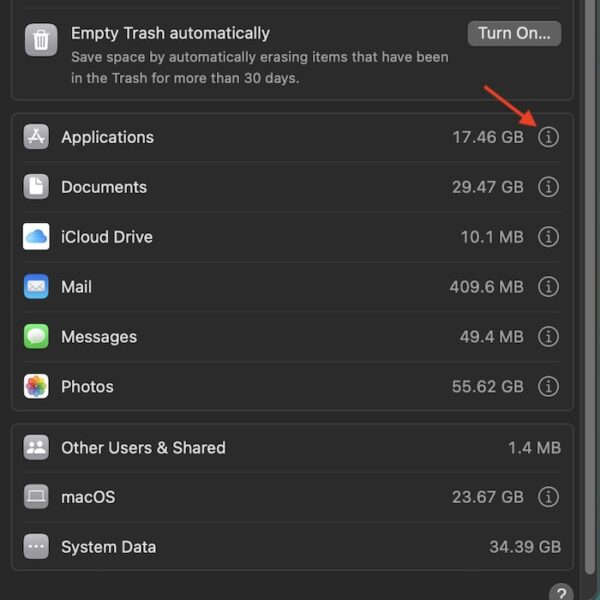The height and width of the screenshot is (600, 600).
Task: Click the Applications app icon
Action: [36, 137]
